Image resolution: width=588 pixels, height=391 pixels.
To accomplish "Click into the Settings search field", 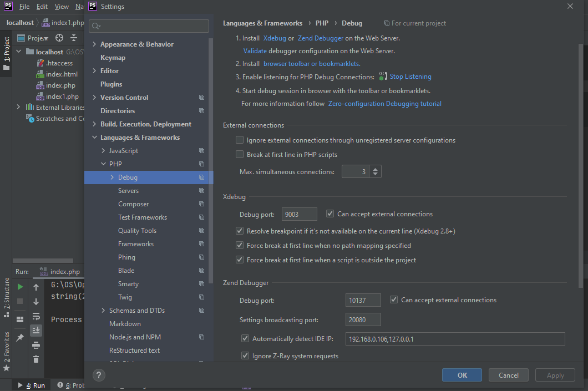I will [x=149, y=26].
